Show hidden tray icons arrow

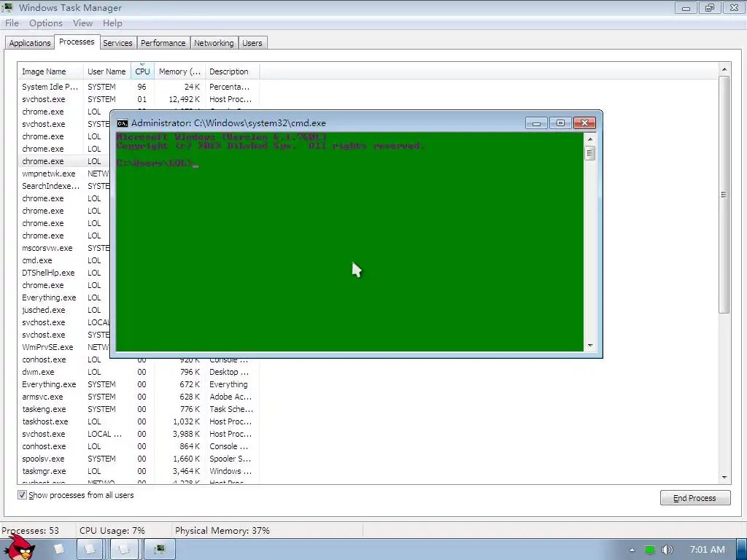pos(632,550)
